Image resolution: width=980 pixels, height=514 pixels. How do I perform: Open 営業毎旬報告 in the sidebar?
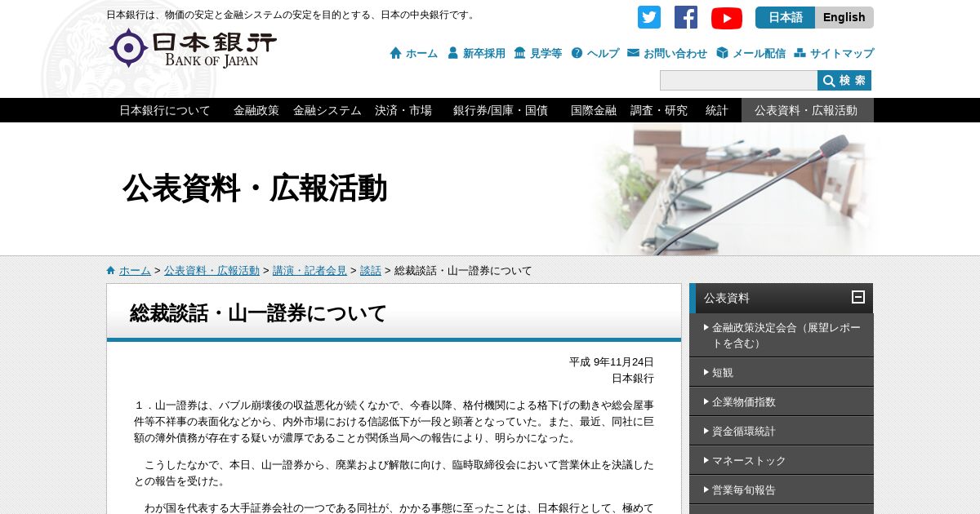tap(782, 490)
